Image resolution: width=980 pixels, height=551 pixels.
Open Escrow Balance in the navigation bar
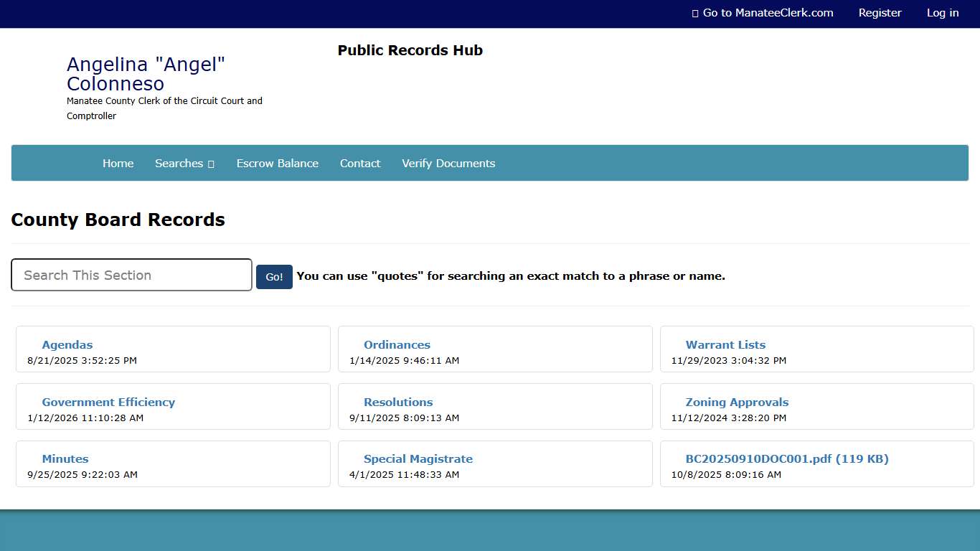click(277, 164)
